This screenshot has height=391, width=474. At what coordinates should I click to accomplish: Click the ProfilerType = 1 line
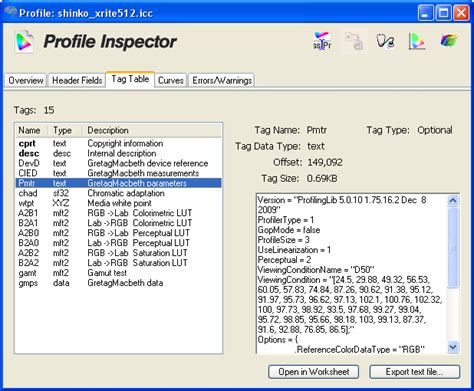point(286,220)
